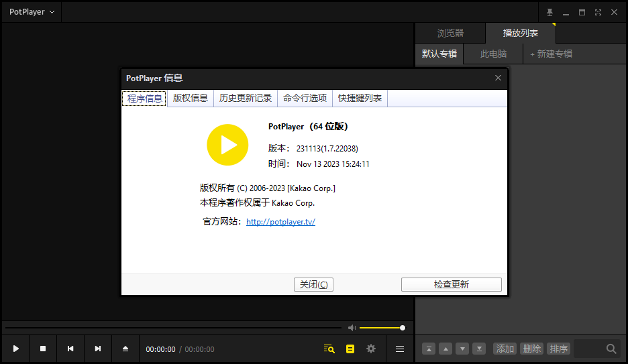Jump to the previous track
628x364 pixels.
coord(70,349)
